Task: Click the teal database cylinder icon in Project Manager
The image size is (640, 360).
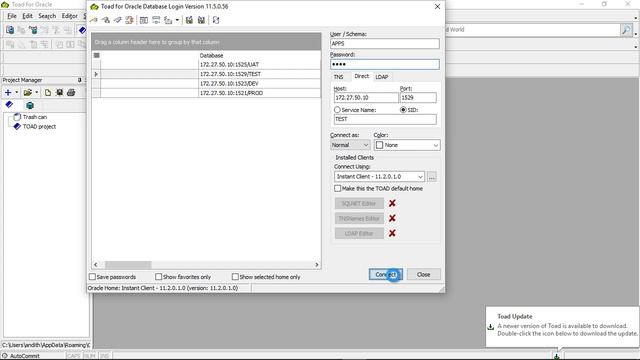Action: [x=30, y=105]
